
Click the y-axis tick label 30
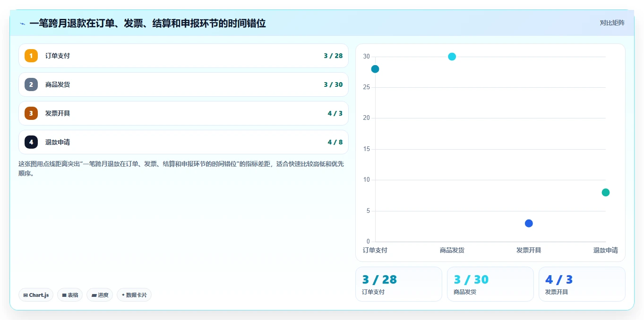click(x=366, y=57)
